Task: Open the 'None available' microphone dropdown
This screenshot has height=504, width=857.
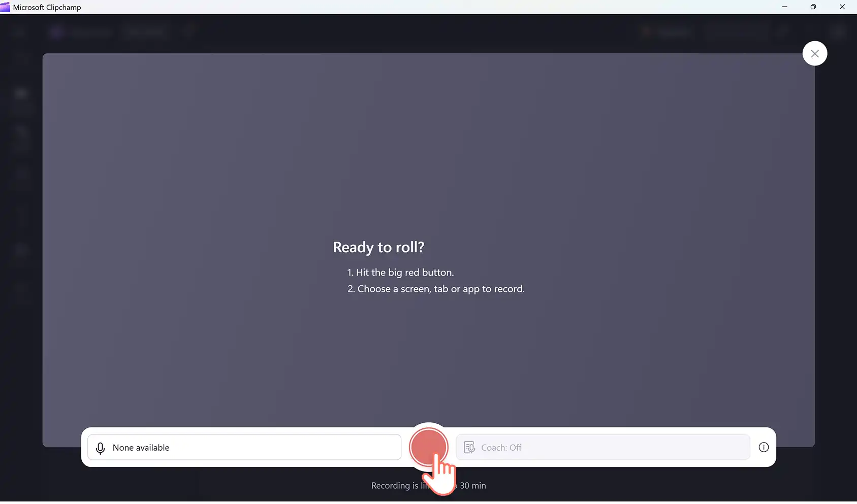Action: click(x=244, y=447)
